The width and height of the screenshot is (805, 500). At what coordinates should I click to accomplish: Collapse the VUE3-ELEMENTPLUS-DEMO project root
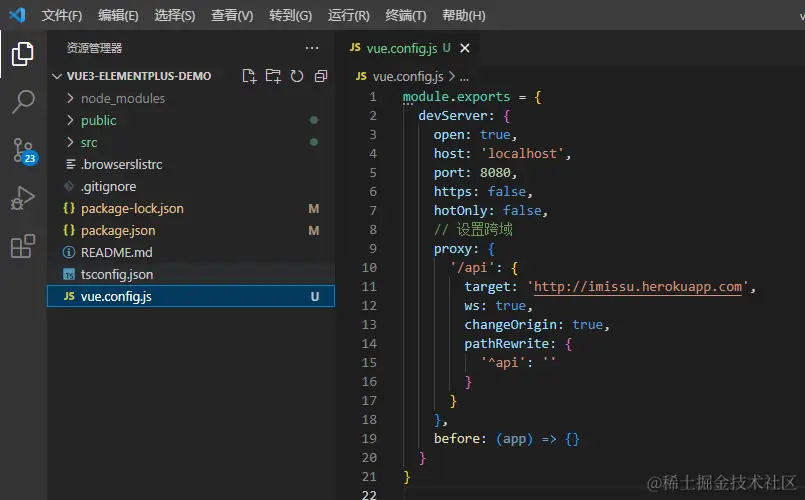coord(57,76)
